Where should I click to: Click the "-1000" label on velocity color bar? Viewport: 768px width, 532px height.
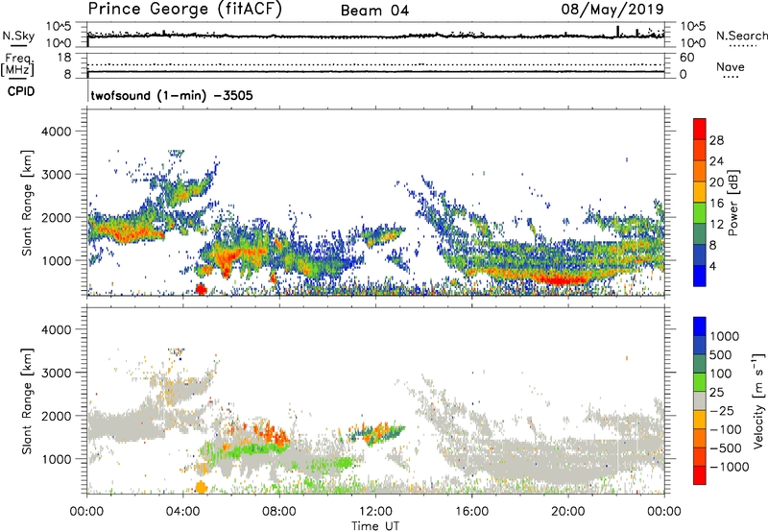[730, 467]
